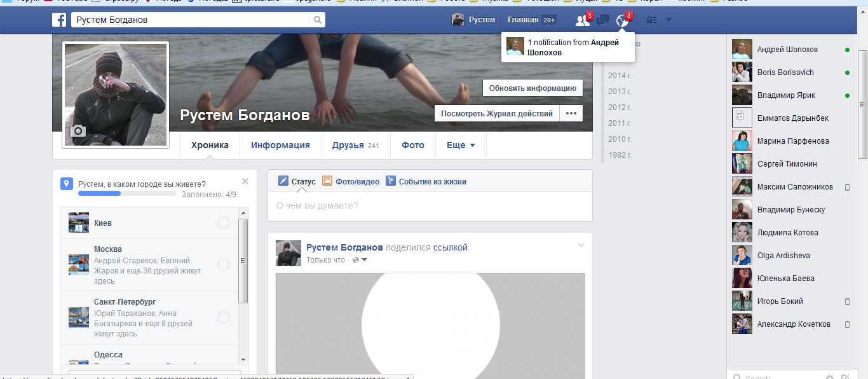Select the Киев radio button
Image resolution: width=868 pixels, height=379 pixels.
pos(224,223)
